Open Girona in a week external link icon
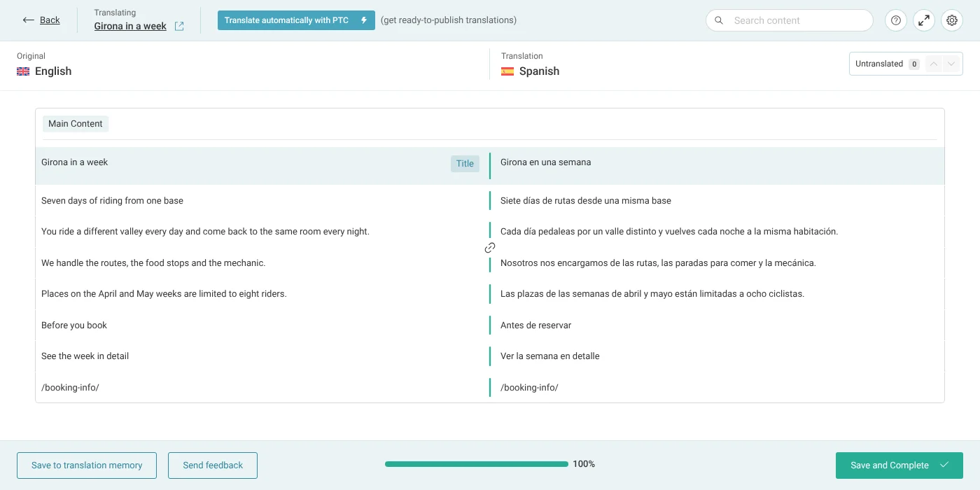This screenshot has height=490, width=980. pos(179,27)
